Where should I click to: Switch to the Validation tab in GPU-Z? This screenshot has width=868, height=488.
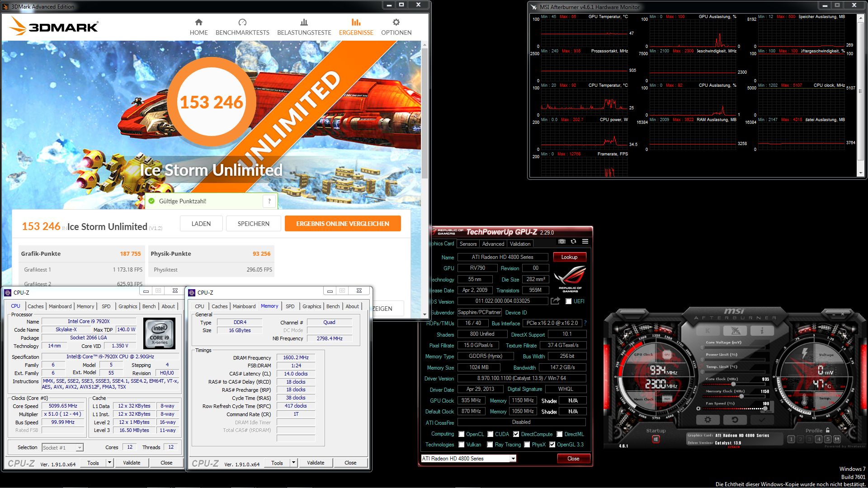[520, 244]
